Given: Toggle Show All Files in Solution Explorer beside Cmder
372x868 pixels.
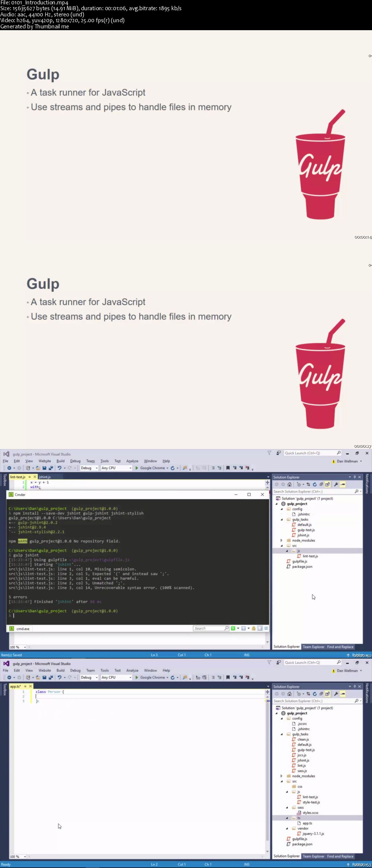Looking at the screenshot, I should [x=327, y=484].
